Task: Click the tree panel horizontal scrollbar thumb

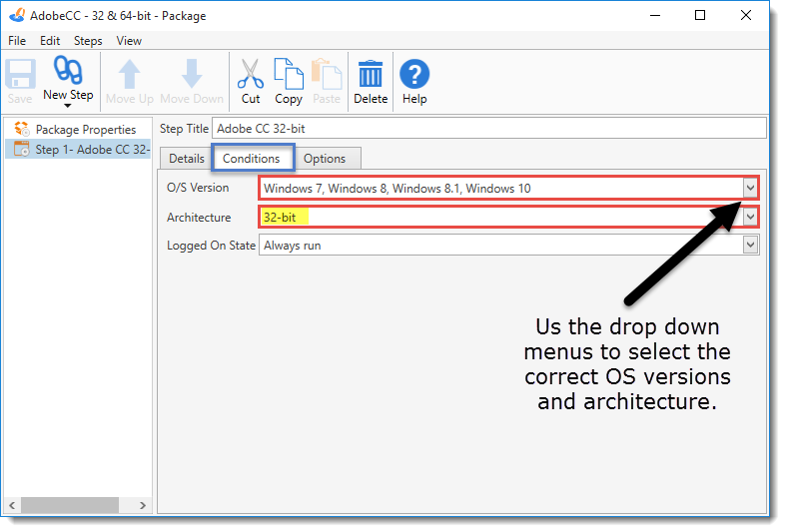Action: tap(70, 505)
